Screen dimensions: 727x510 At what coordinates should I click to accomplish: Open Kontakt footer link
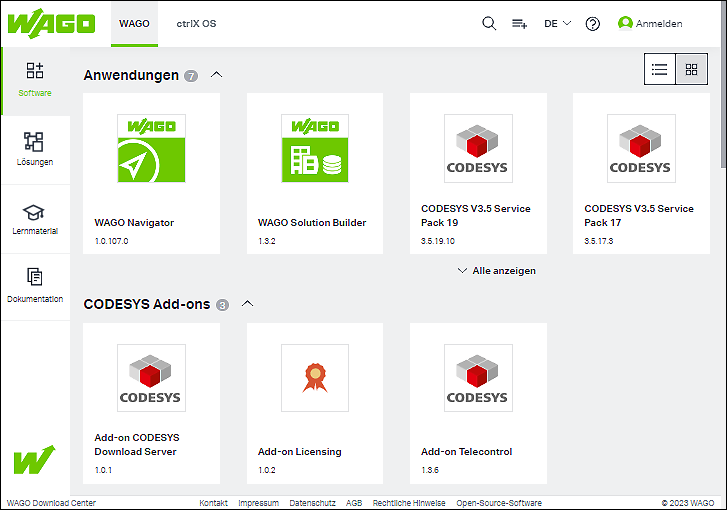(x=213, y=503)
